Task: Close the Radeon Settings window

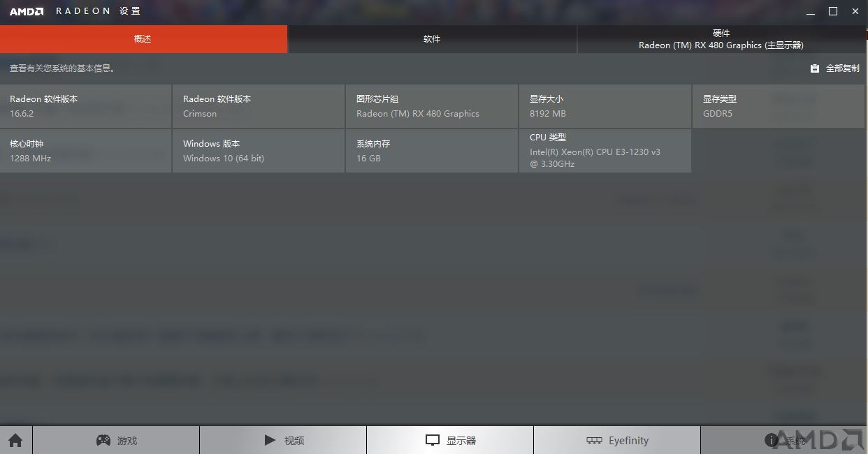Action: tap(855, 12)
